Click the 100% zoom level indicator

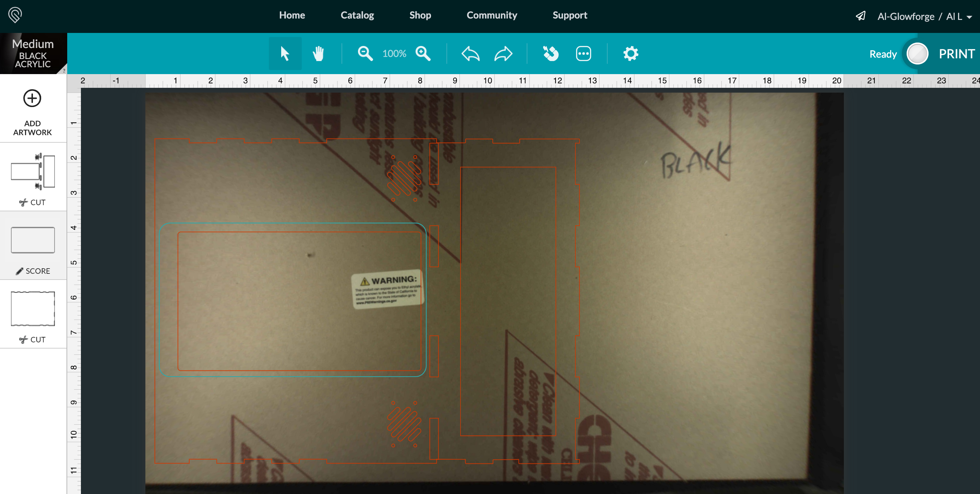(394, 53)
